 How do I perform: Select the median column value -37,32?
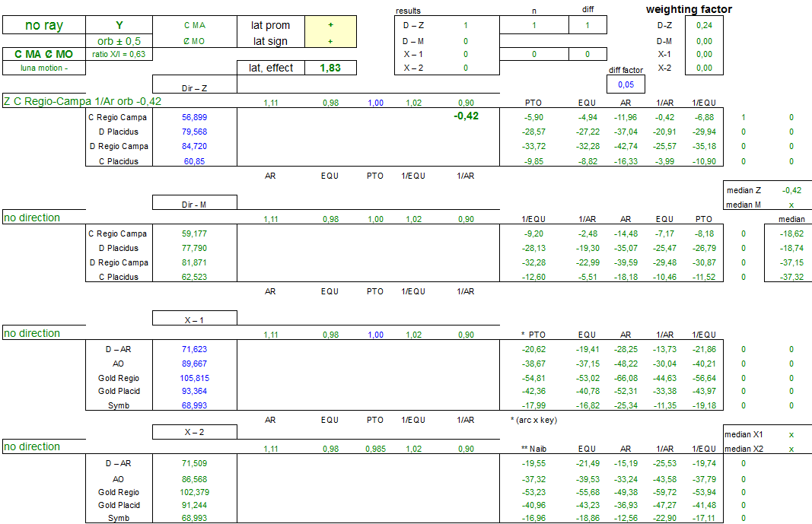coord(791,278)
